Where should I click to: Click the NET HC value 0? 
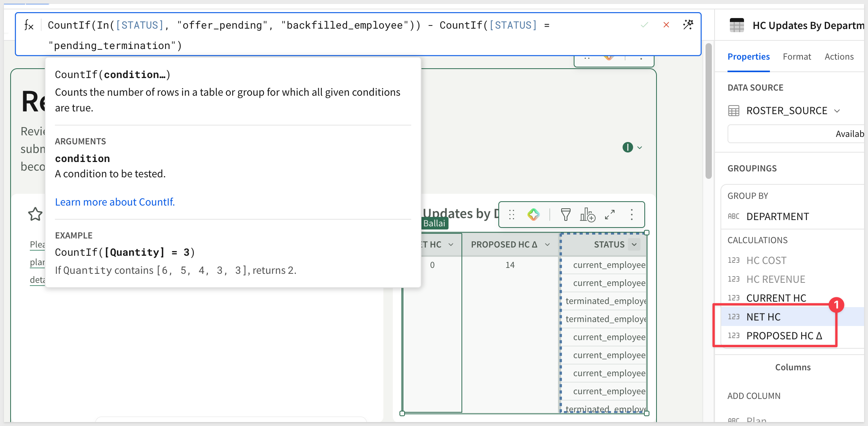coord(432,265)
